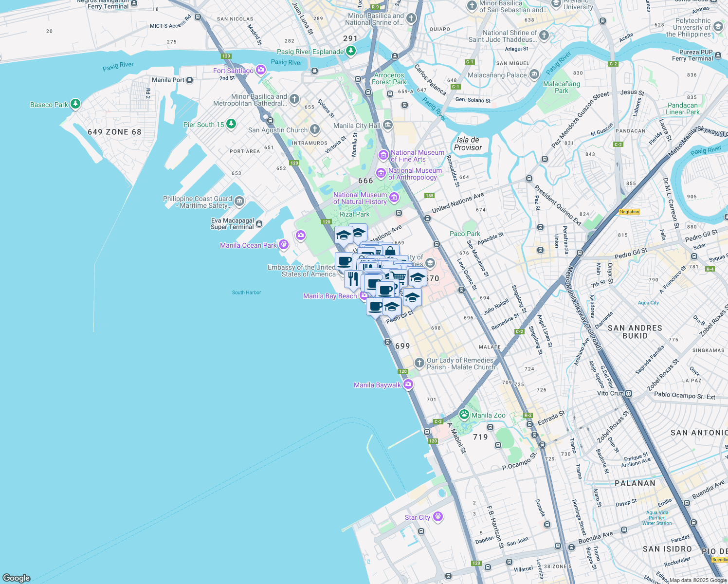Select the Manila Baywalk camera pin
728x584 pixels.
point(408,384)
